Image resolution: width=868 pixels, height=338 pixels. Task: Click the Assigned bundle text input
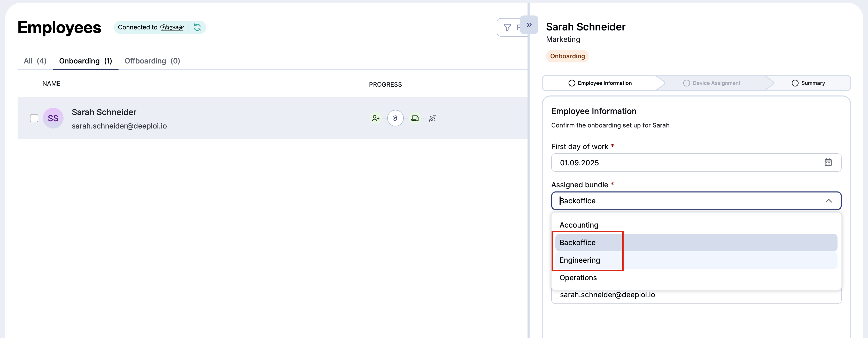coord(696,201)
